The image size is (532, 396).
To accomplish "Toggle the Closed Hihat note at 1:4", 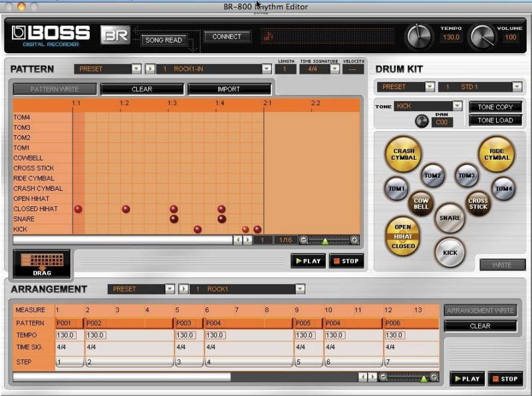I will pyautogui.click(x=221, y=209).
